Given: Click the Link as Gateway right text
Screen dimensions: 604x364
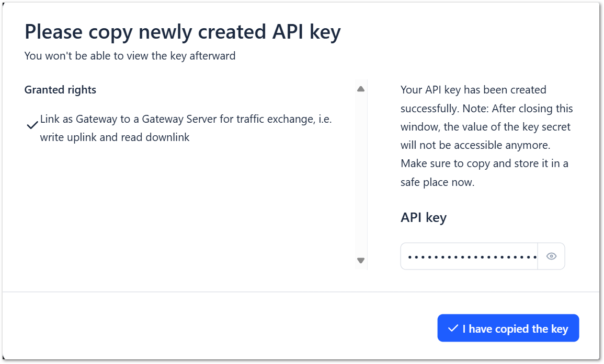Looking at the screenshot, I should tap(186, 119).
